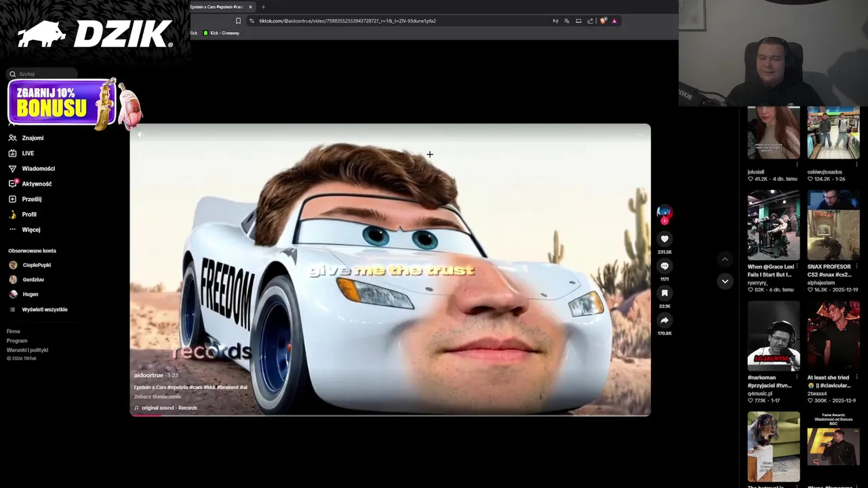Open SNAX PROFESOR CS2 video thumbnail
Viewport: 868px width, 488px height.
[x=833, y=225]
